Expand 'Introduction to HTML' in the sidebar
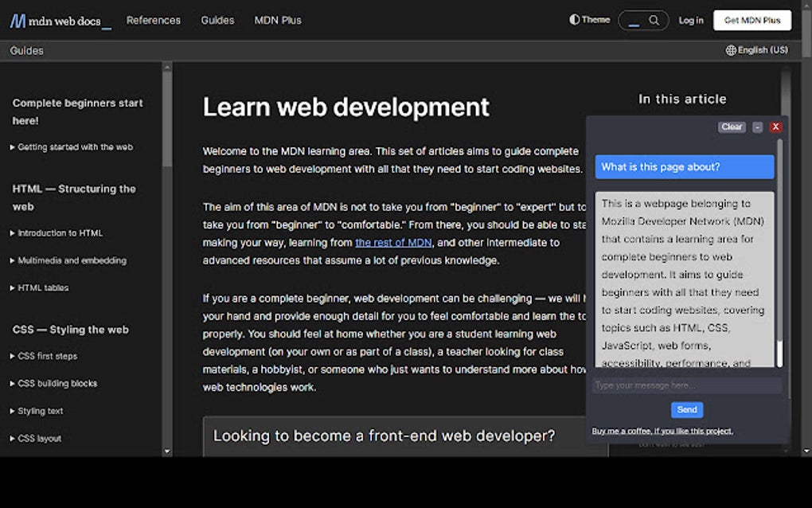812x508 pixels. tap(59, 233)
